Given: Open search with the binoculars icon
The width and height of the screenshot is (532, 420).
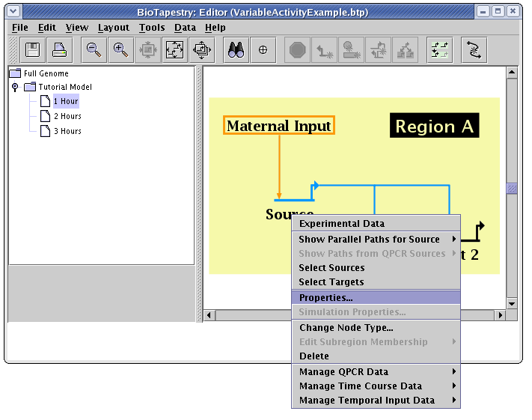Looking at the screenshot, I should pos(236,50).
